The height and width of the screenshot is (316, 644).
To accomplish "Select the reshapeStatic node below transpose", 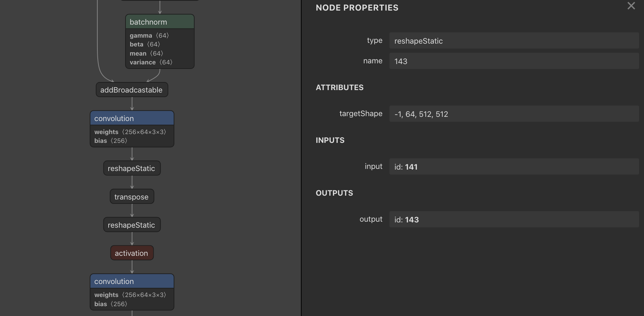I will 132,225.
